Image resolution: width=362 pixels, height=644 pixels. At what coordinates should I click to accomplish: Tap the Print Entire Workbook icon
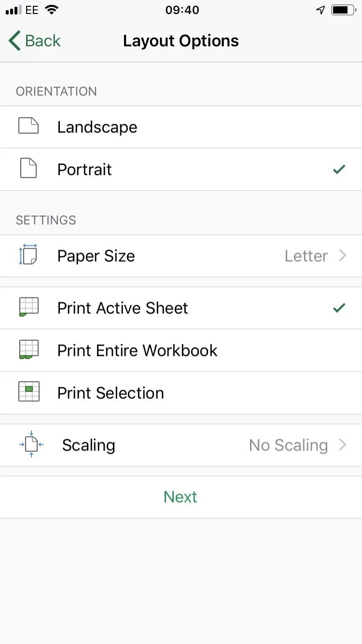(x=28, y=350)
